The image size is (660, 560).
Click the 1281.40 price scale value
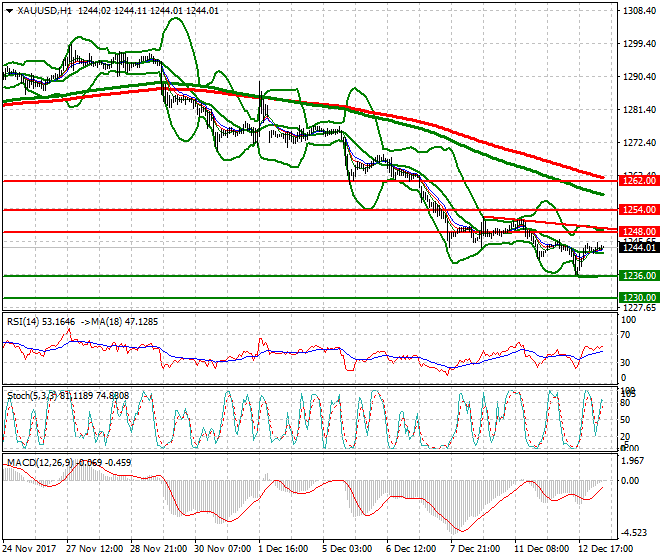pyautogui.click(x=639, y=109)
